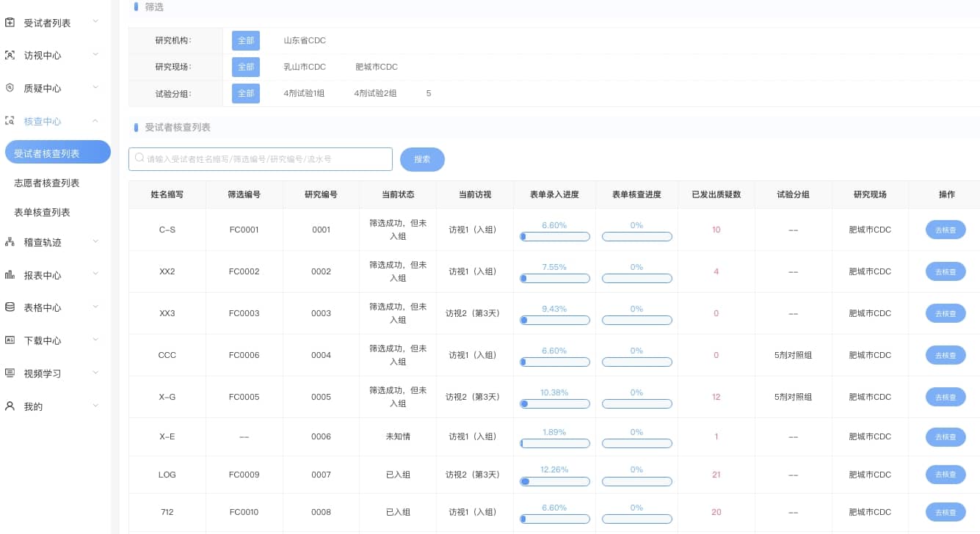This screenshot has height=534, width=980.
Task: Click 去核查 for subject LOG
Action: click(x=945, y=475)
